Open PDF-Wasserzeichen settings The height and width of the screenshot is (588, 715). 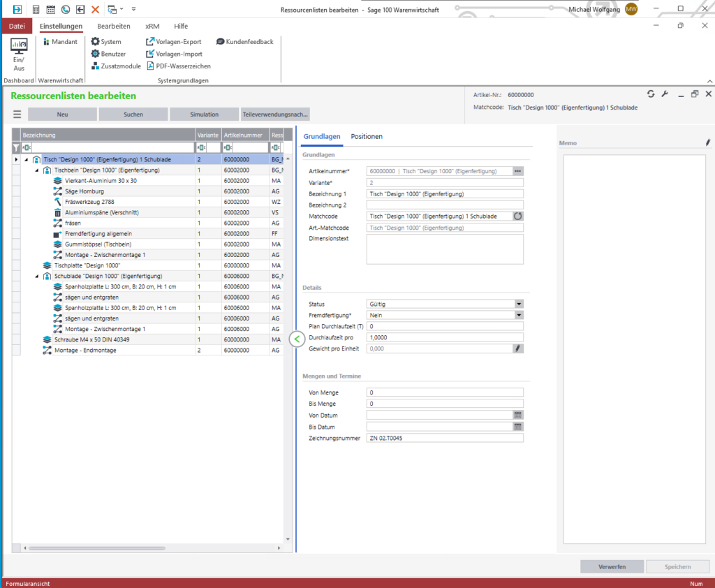[178, 66]
